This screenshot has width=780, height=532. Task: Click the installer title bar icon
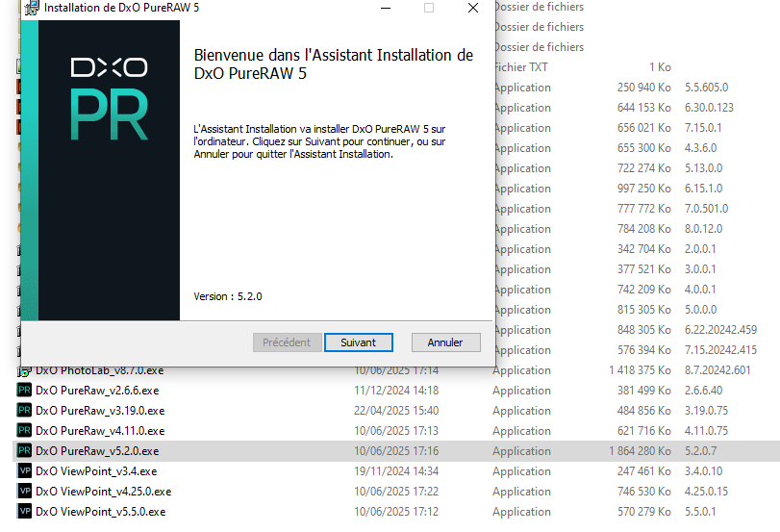[x=32, y=8]
